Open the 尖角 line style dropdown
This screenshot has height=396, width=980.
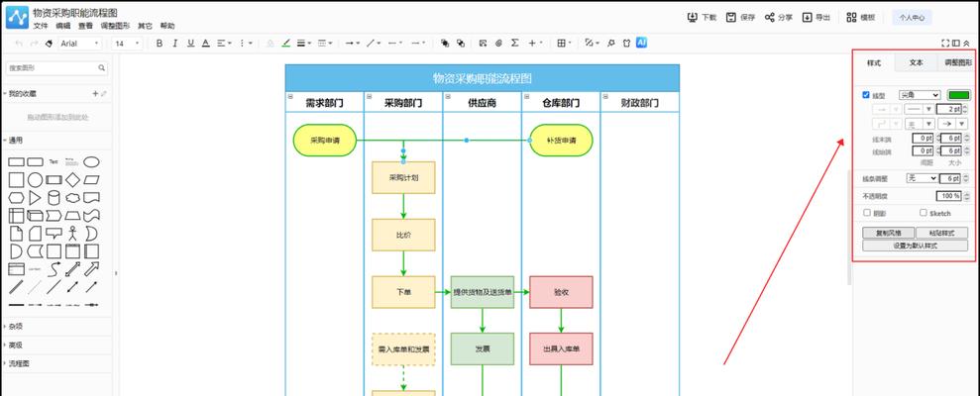920,95
